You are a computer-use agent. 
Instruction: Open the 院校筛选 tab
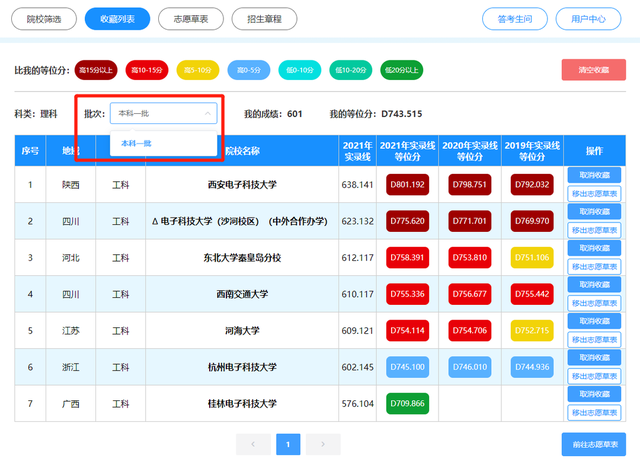(x=44, y=19)
